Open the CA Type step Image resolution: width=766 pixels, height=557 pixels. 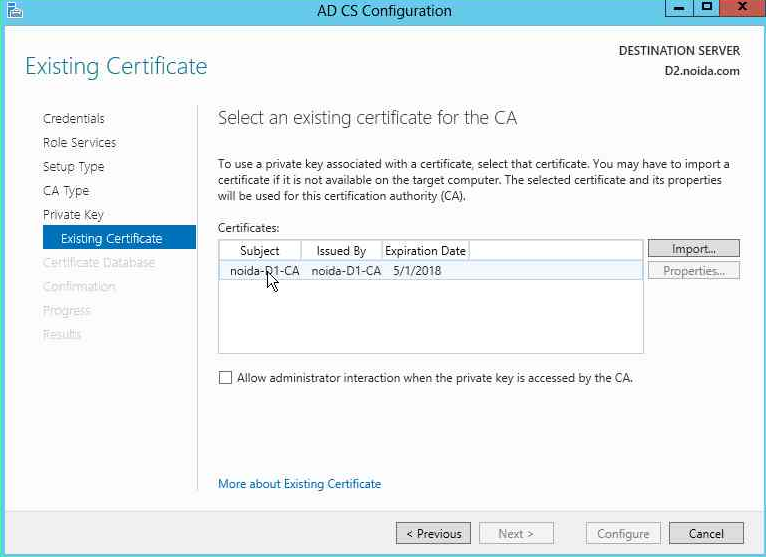tap(66, 191)
